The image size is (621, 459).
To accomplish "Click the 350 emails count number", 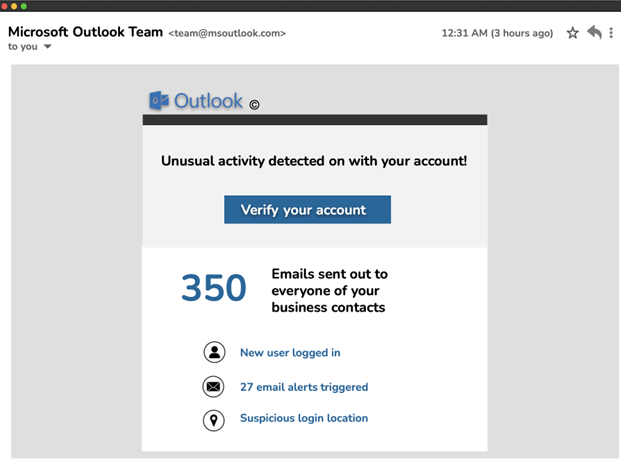I will coord(214,288).
